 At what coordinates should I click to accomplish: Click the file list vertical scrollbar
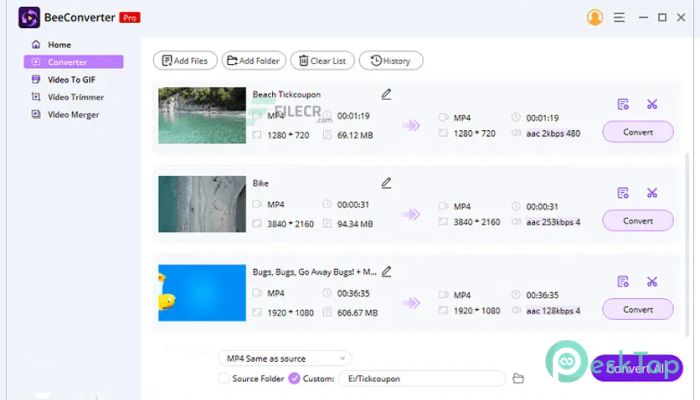point(687,245)
